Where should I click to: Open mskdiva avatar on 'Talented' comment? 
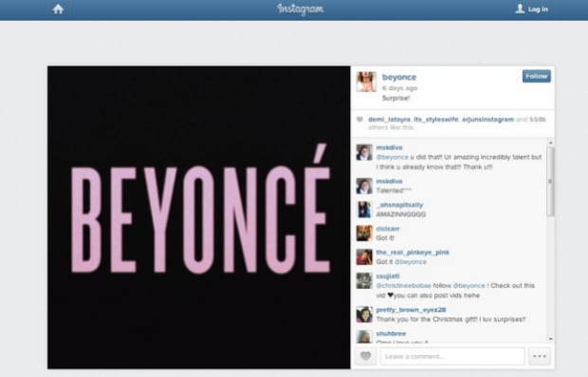coord(364,186)
